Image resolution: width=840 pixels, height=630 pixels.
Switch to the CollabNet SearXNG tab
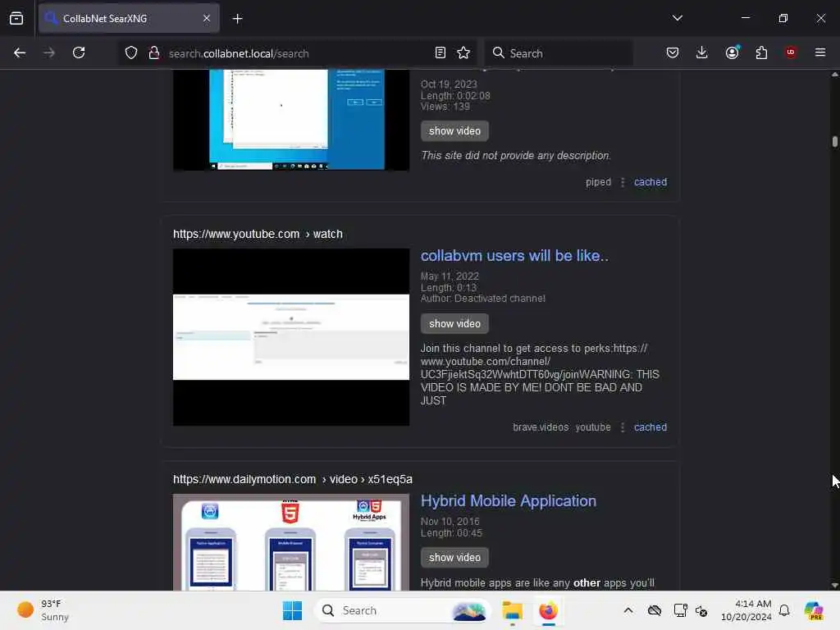coord(129,18)
